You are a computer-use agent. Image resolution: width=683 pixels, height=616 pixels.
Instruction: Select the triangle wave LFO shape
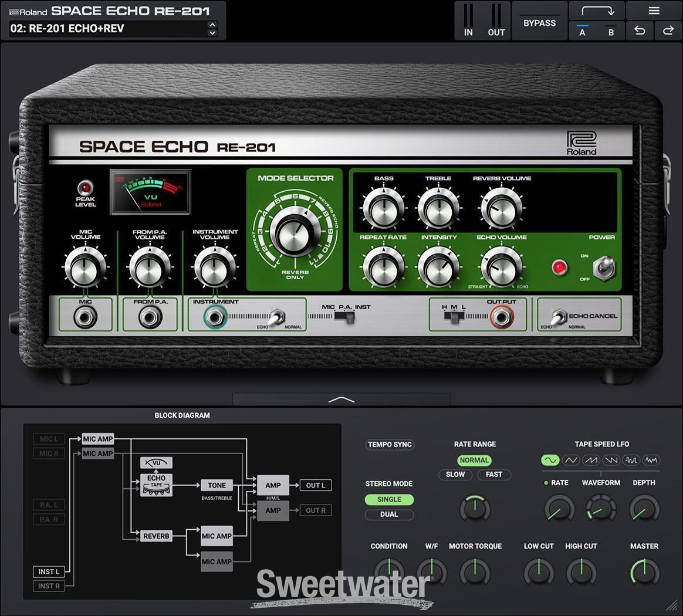click(571, 461)
